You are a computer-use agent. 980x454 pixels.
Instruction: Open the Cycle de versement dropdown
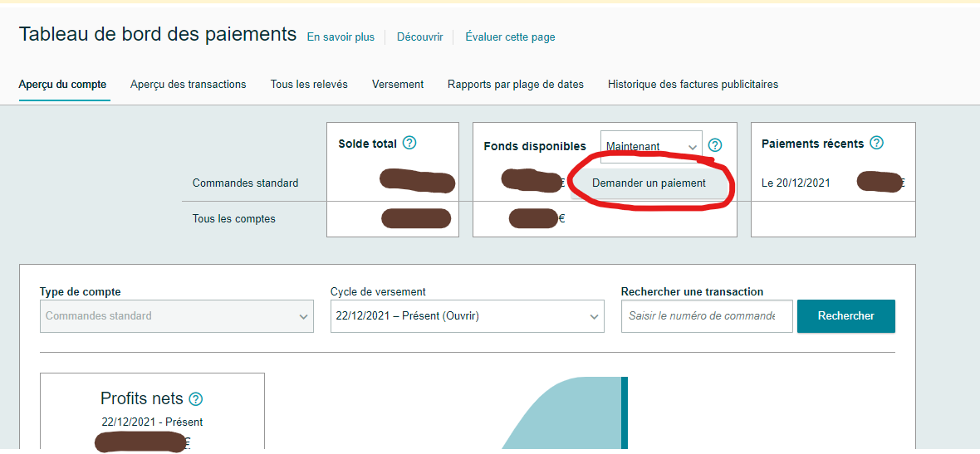pos(467,316)
